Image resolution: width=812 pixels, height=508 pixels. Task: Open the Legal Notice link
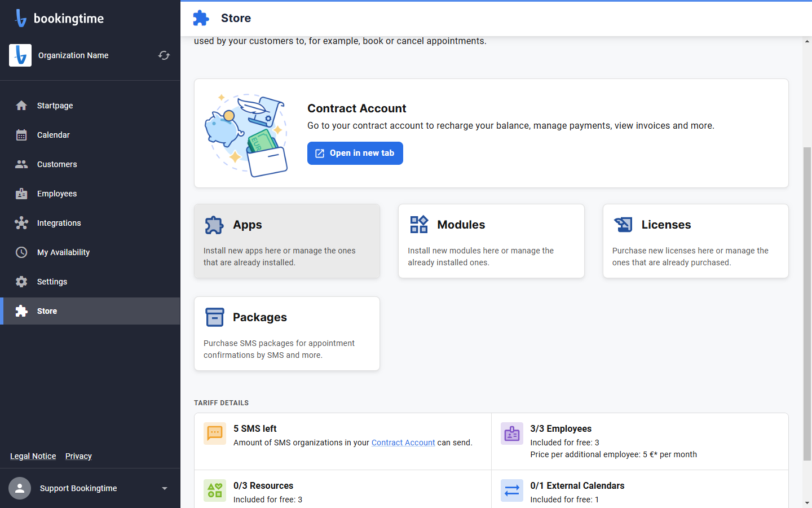(x=33, y=456)
